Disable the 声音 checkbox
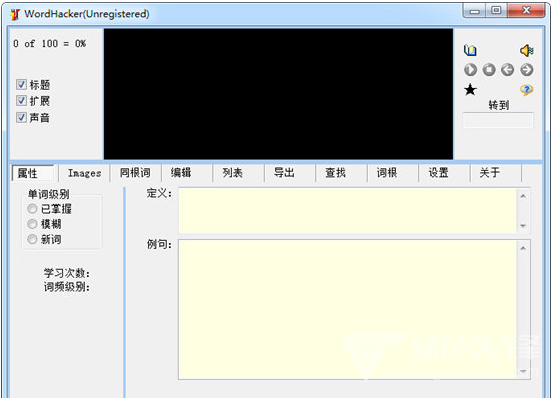Viewport: 557px width, 398px height. tap(21, 117)
